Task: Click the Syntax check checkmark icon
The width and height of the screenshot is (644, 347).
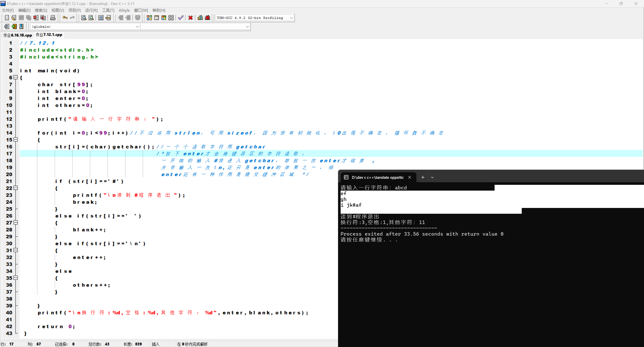Action: click(181, 18)
